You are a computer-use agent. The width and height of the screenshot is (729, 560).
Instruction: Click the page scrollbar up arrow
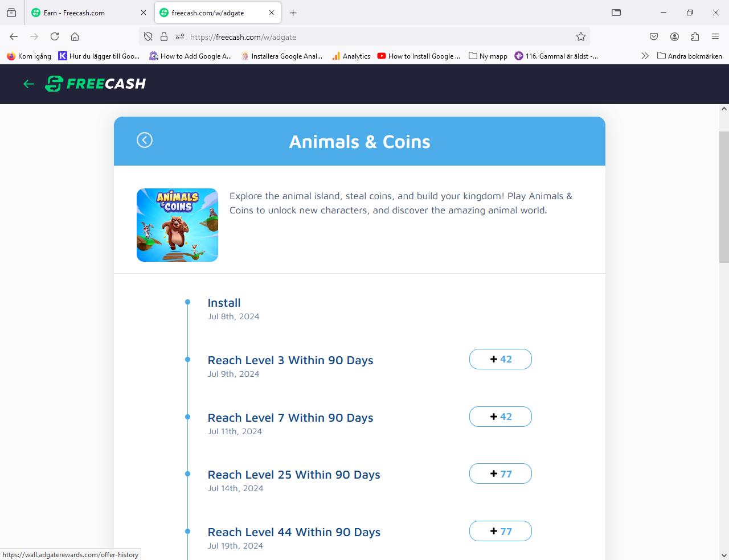pos(724,109)
